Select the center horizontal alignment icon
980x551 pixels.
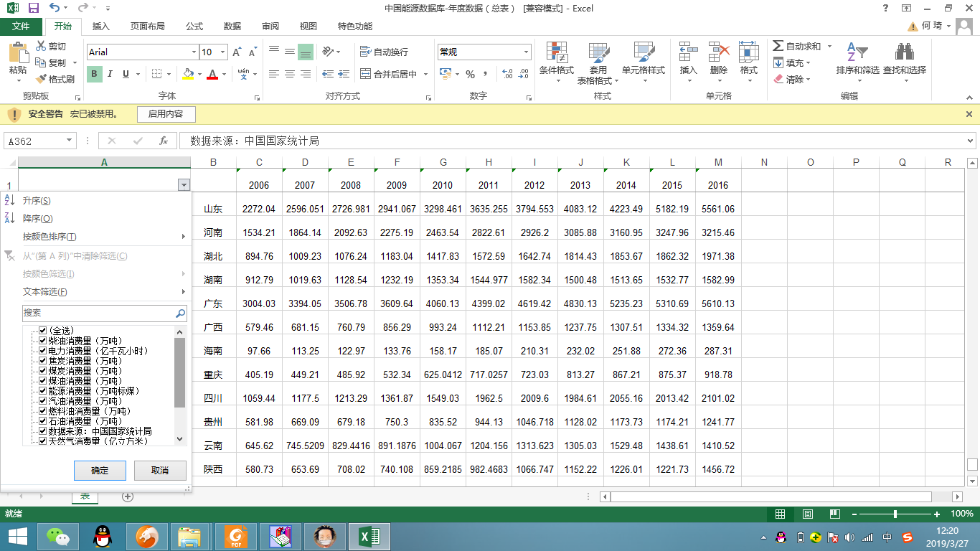(x=290, y=74)
